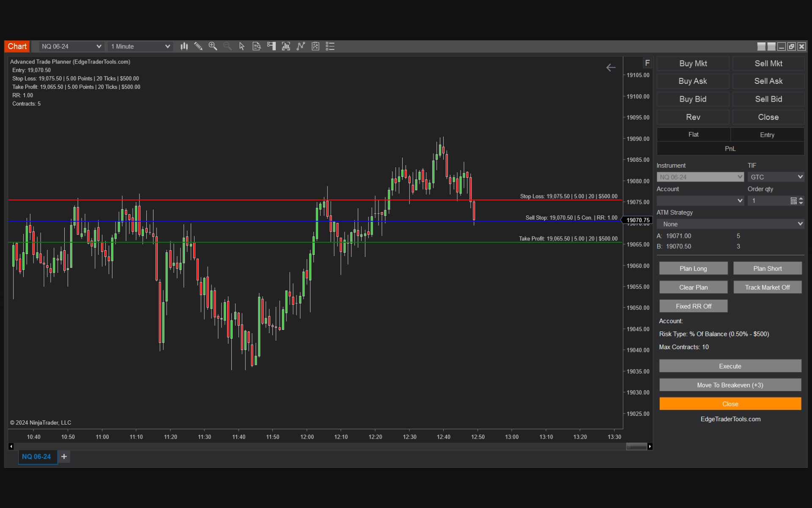
Task: Activate the zoom in magnifier
Action: click(x=213, y=47)
